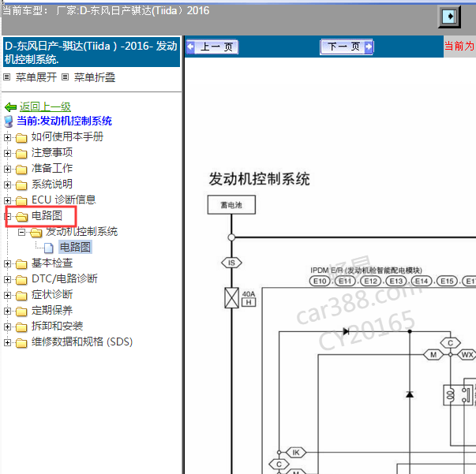Go to next page with 下一页 button
Screen dimensions: 476x474
point(347,47)
